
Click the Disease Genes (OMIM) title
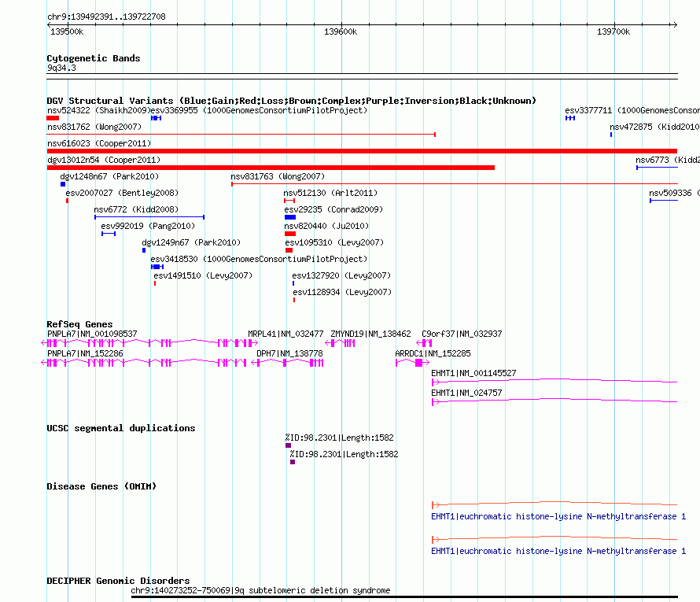click(x=101, y=486)
